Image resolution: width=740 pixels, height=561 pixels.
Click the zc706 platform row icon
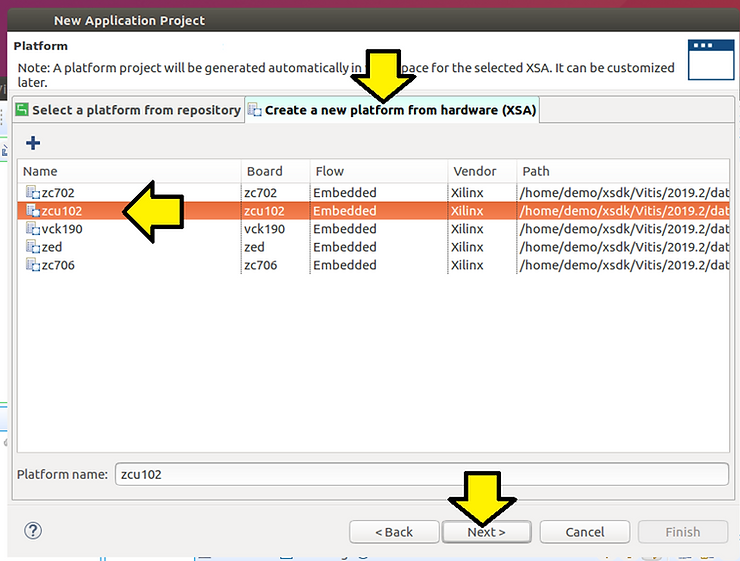tap(32, 265)
